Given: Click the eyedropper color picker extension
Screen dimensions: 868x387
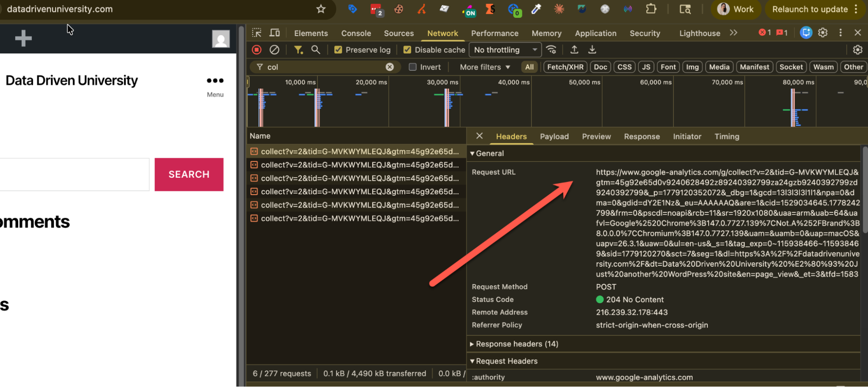Looking at the screenshot, I should pyautogui.click(x=536, y=9).
